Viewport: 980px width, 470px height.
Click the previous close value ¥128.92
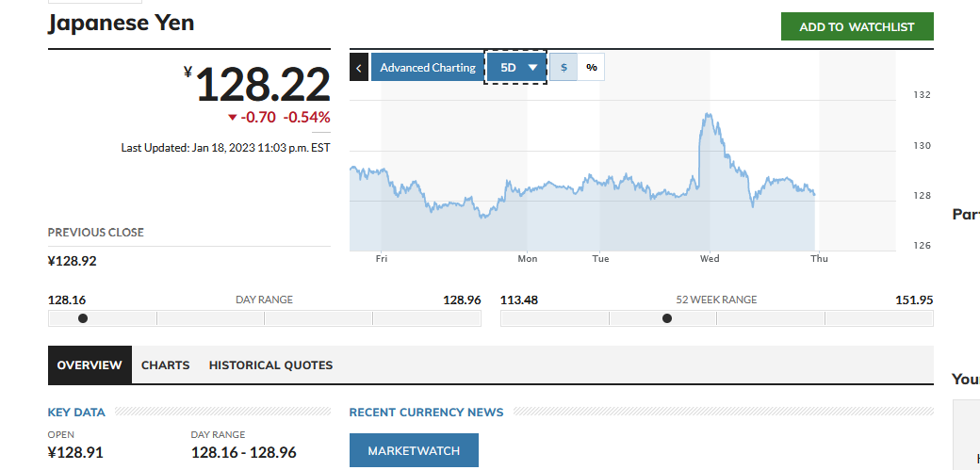tap(73, 261)
